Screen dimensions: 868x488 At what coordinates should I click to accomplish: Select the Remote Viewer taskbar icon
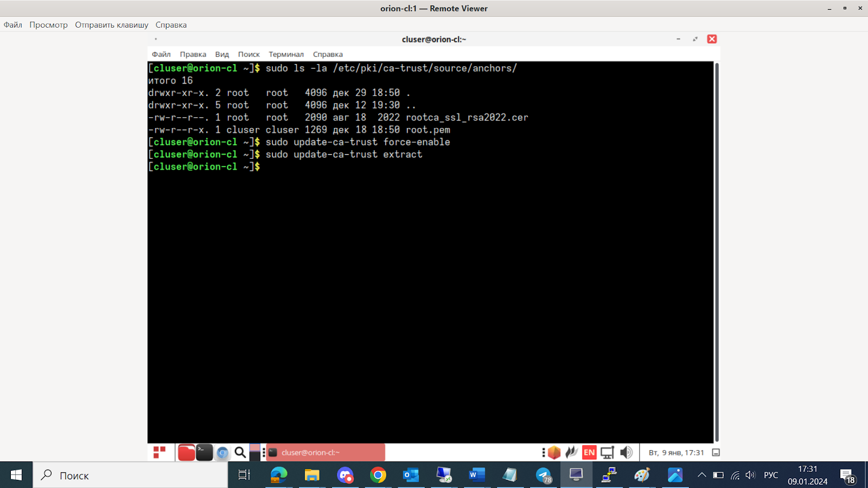coord(576,475)
